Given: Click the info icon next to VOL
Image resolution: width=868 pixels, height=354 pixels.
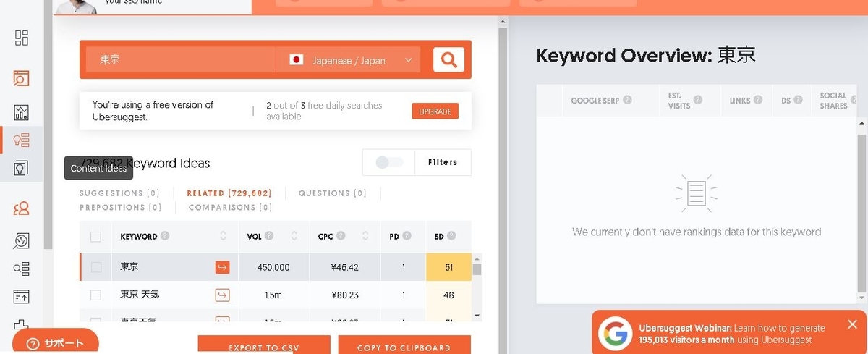Looking at the screenshot, I should (x=270, y=236).
